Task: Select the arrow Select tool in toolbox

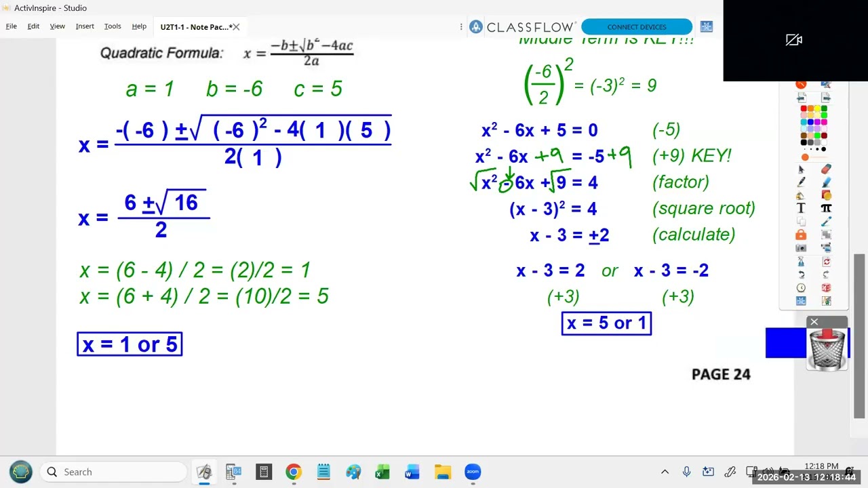Action: tap(801, 169)
